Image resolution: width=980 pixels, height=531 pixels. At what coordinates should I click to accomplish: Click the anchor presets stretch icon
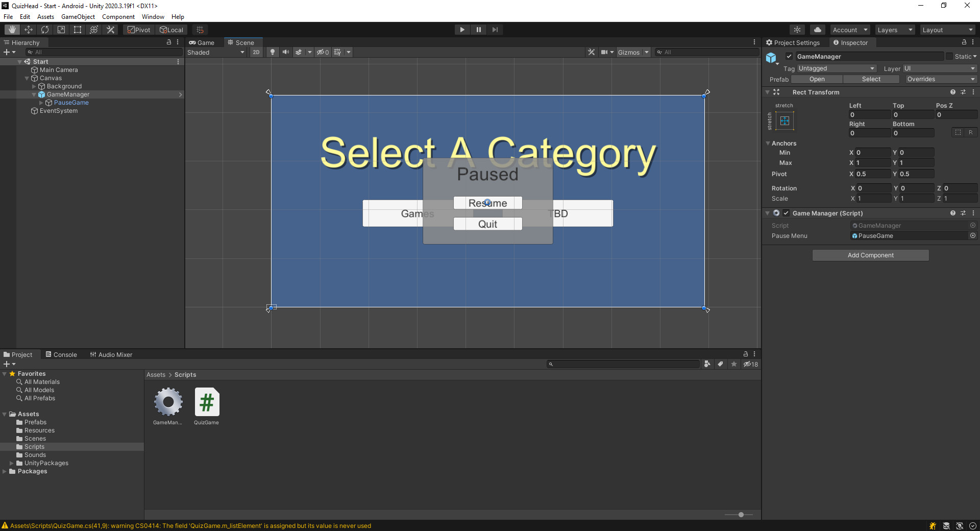coord(785,121)
